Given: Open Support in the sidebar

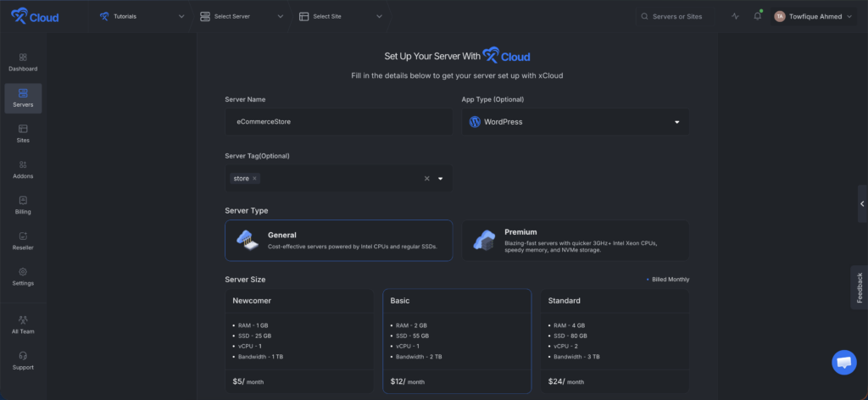Looking at the screenshot, I should click(23, 360).
